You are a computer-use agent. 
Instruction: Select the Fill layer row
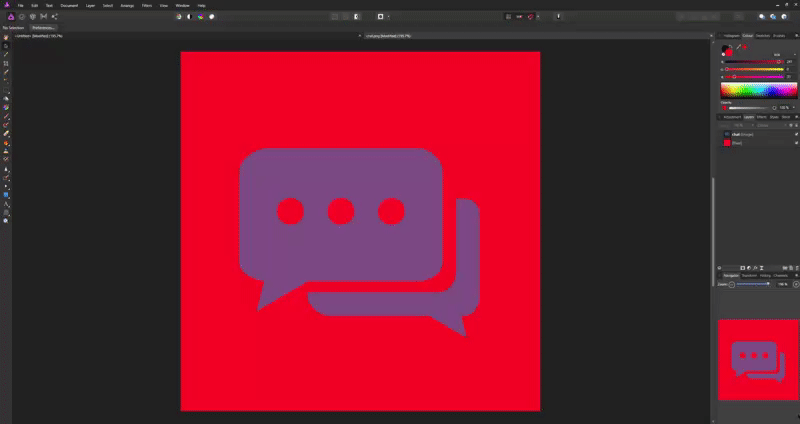coord(760,143)
